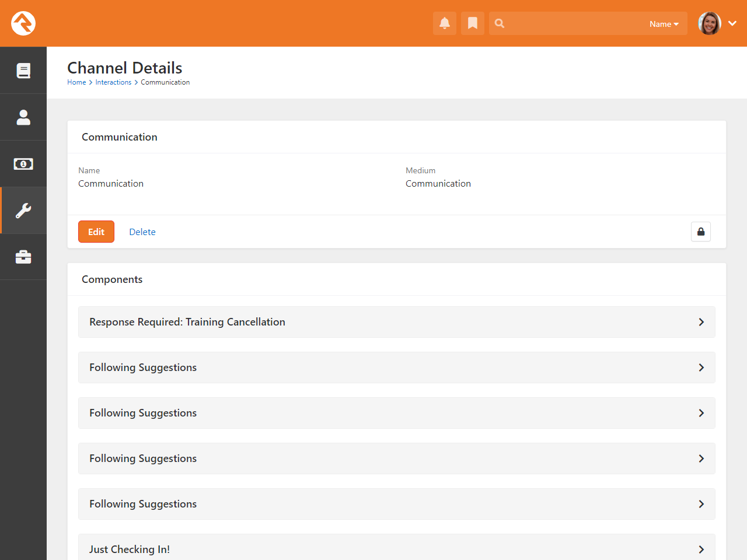
Task: Click the security lock icon button
Action: [701, 232]
